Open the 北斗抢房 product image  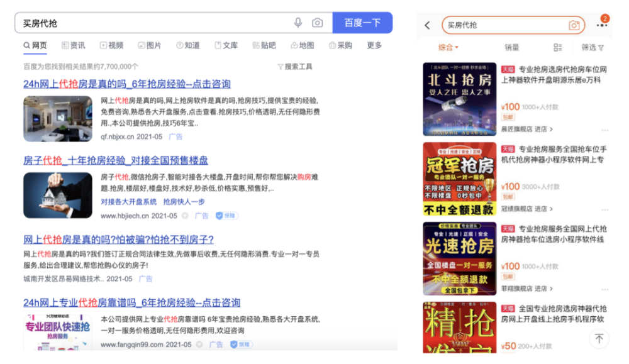(459, 99)
